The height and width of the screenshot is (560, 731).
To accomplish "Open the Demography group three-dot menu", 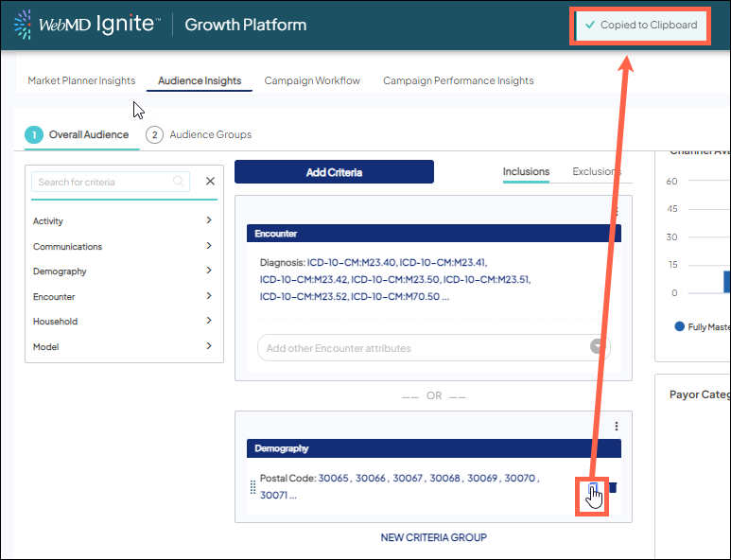I will 617,427.
